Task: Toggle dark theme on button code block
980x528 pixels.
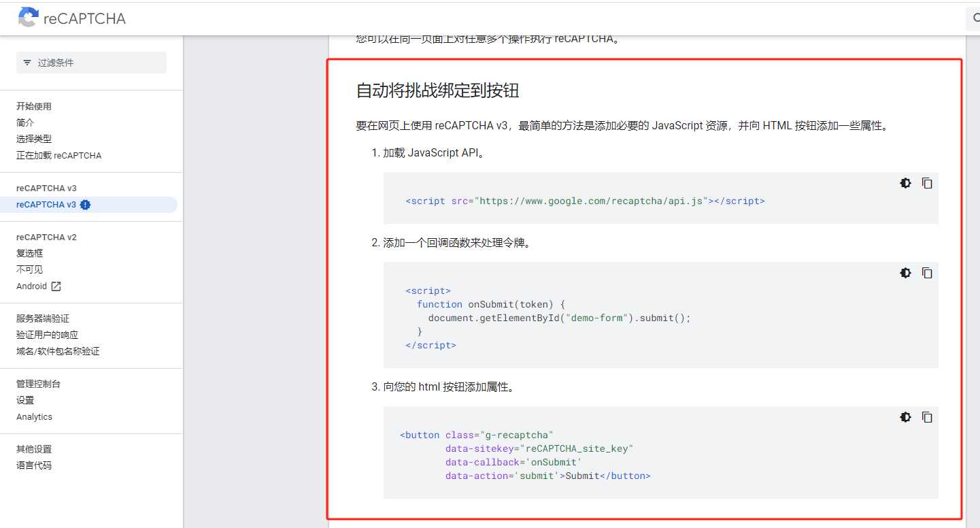Action: pos(905,417)
